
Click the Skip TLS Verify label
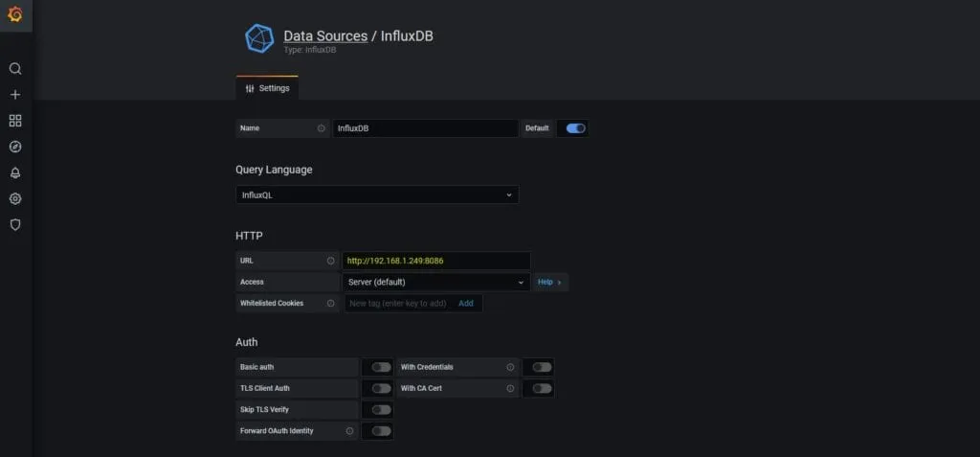[x=264, y=410]
